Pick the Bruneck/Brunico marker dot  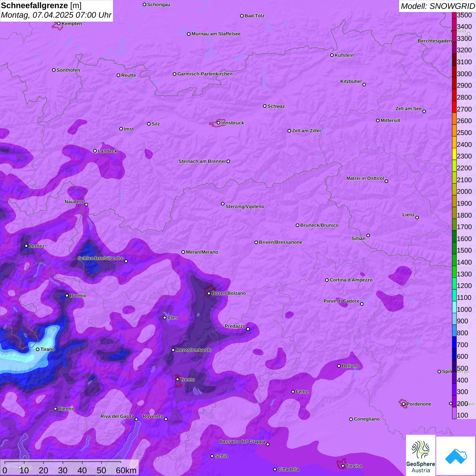pos(297,225)
